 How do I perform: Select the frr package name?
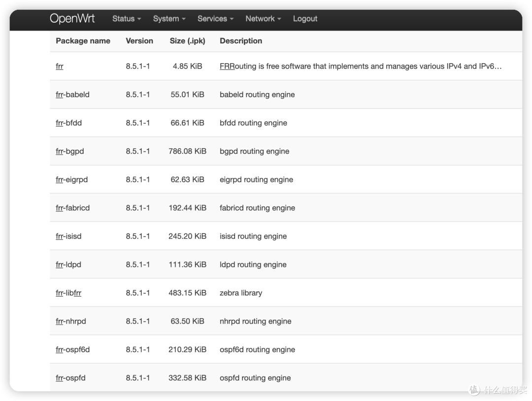(x=60, y=67)
